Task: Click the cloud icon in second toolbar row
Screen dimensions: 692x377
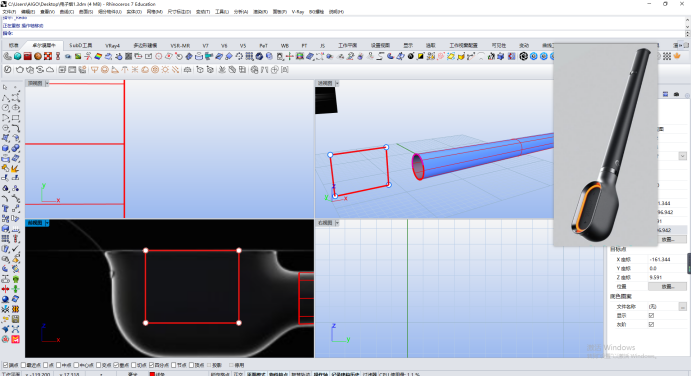Action: (50, 70)
